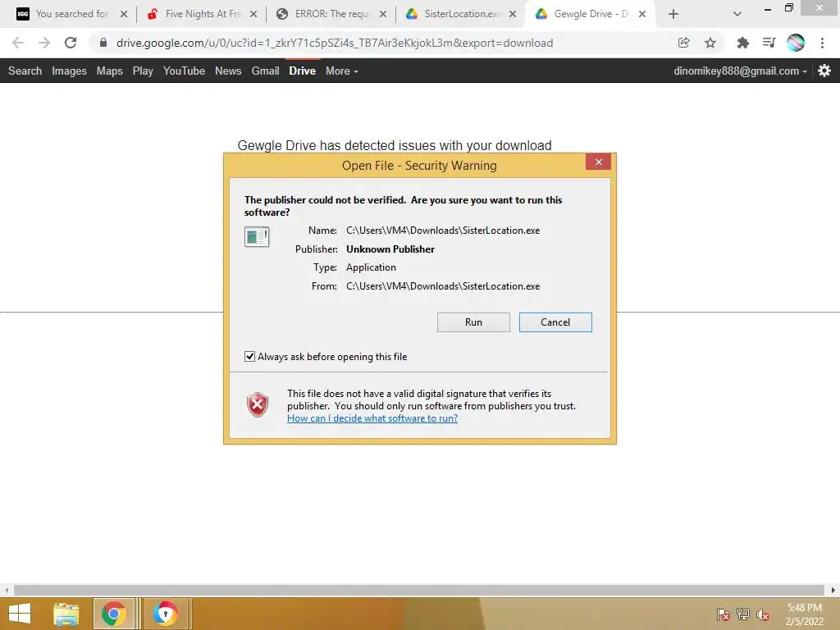Close the SisterLocation.exe tab
This screenshot has width=840, height=630.
point(513,14)
